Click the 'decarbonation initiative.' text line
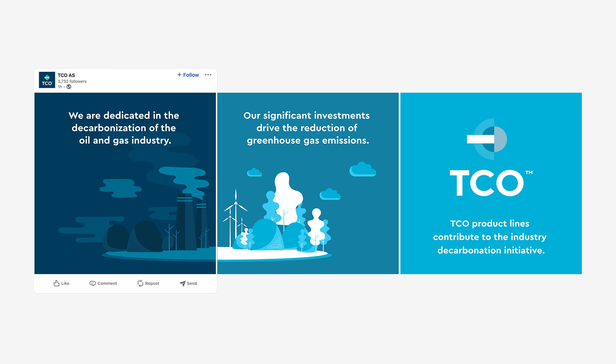This screenshot has width=616, height=364. [491, 250]
